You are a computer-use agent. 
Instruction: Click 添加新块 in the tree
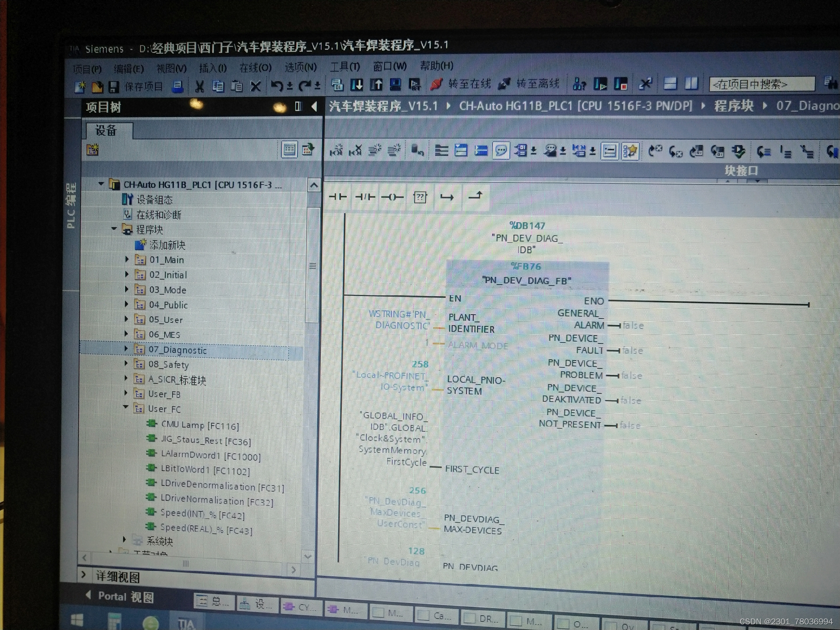(x=167, y=245)
